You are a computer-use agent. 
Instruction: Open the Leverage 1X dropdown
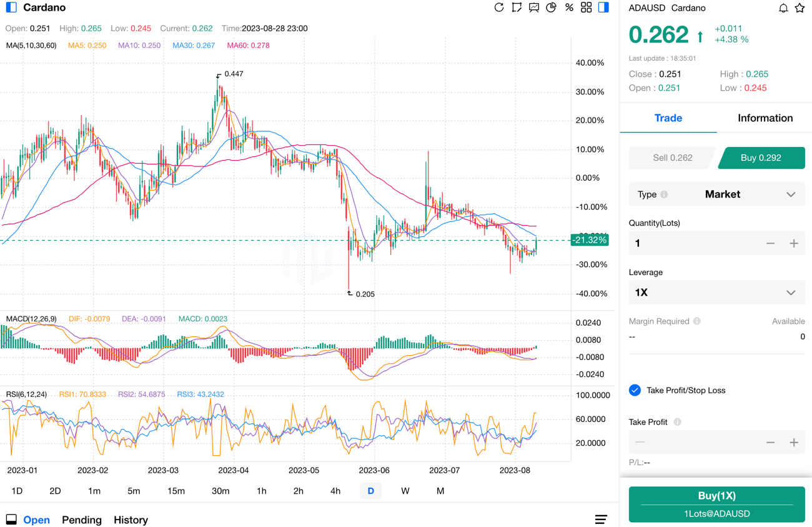716,293
